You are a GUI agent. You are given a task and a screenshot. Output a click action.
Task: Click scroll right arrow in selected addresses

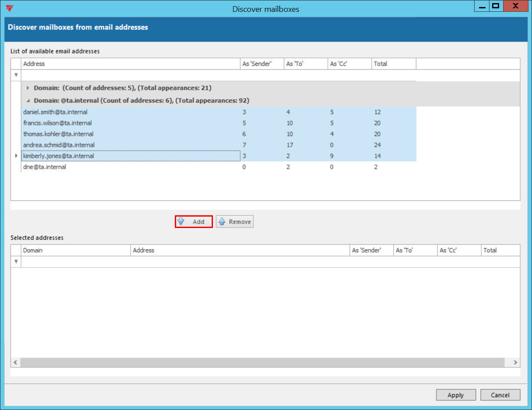point(515,363)
